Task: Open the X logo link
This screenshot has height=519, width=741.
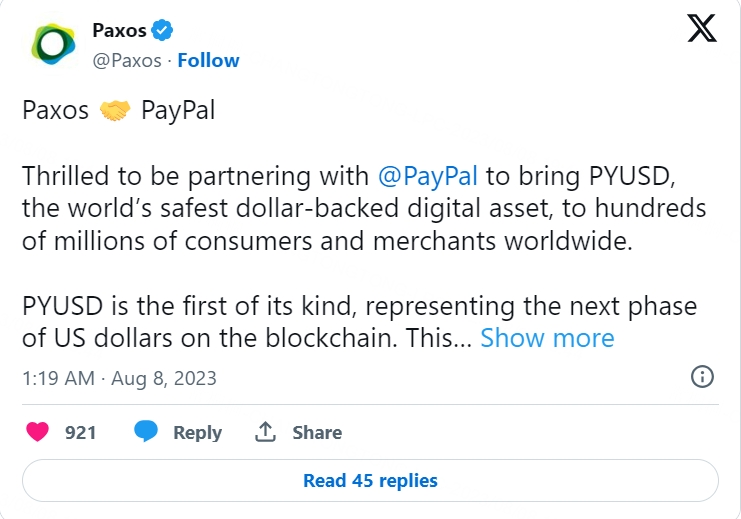Action: (702, 30)
